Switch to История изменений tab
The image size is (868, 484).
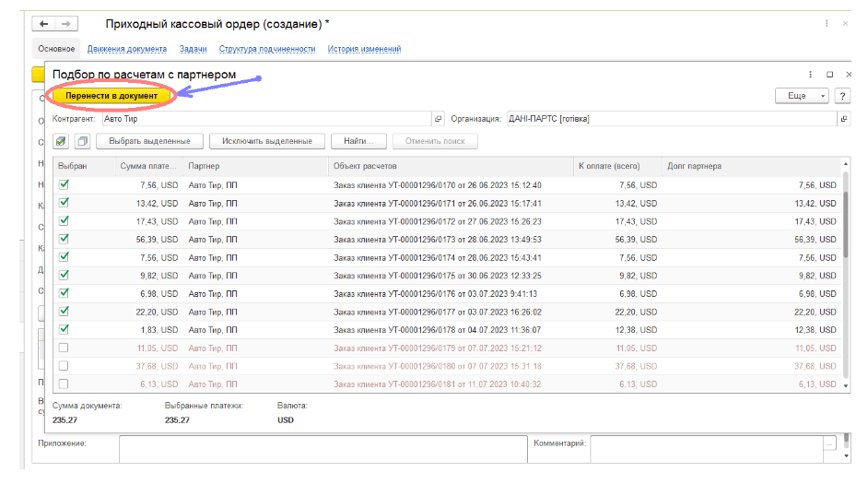click(x=366, y=49)
